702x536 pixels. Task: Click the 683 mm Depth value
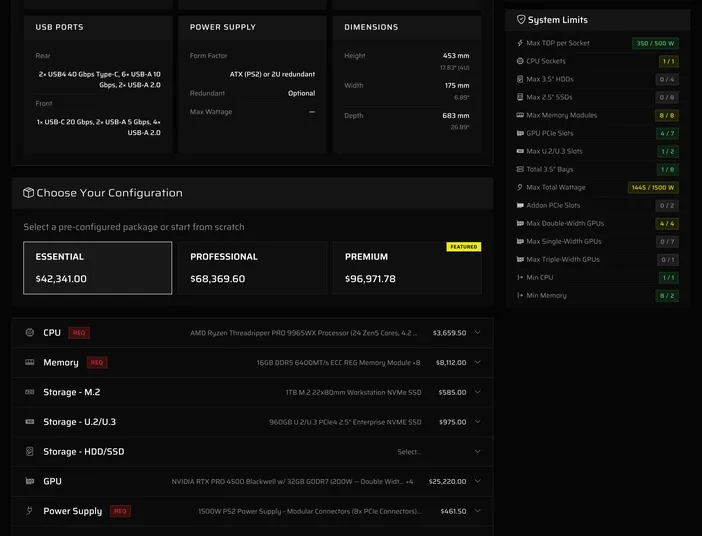(456, 116)
